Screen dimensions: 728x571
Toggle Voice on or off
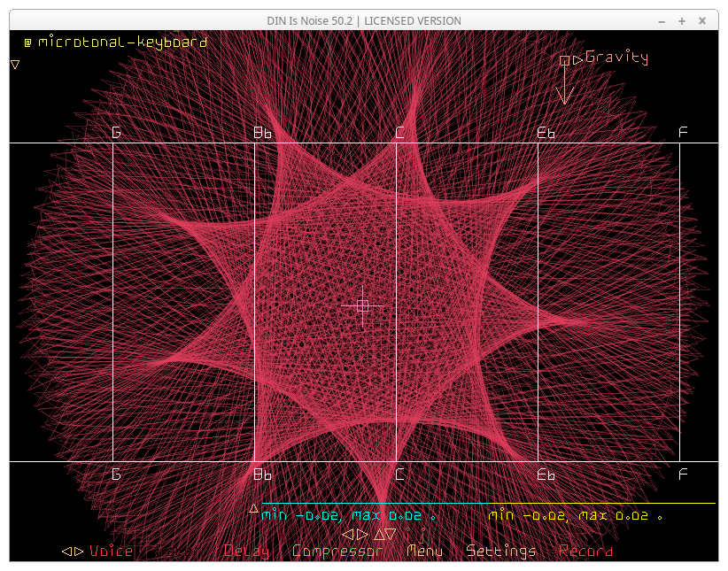coord(111,552)
